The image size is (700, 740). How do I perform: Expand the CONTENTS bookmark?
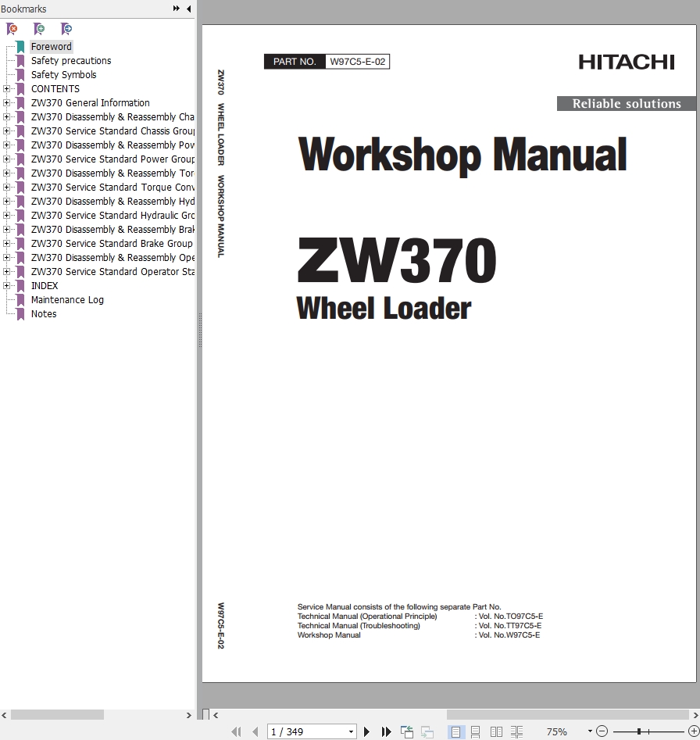[6, 89]
